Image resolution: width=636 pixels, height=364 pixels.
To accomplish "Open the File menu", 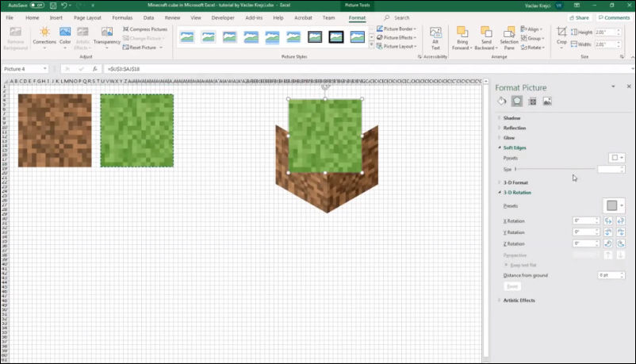I will pos(10,18).
